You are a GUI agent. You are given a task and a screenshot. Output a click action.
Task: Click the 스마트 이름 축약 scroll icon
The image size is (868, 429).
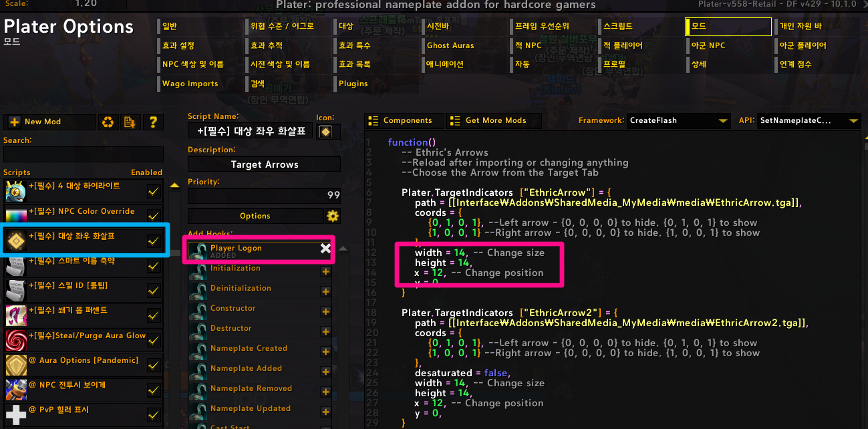click(x=16, y=265)
